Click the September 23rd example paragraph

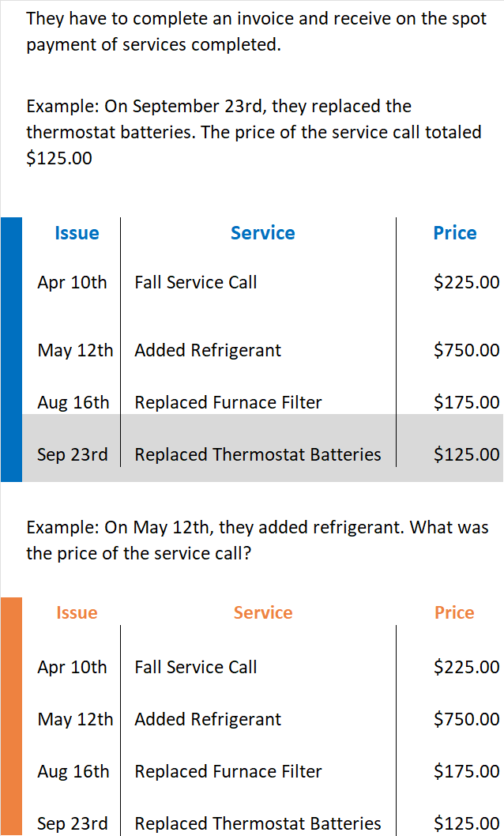[253, 132]
